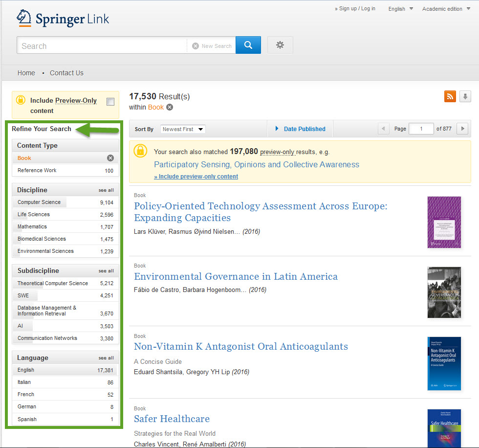Open 'Policy-Oriented Technology Assessment Across Europe' book
The height and width of the screenshot is (448, 479).
[x=261, y=212]
